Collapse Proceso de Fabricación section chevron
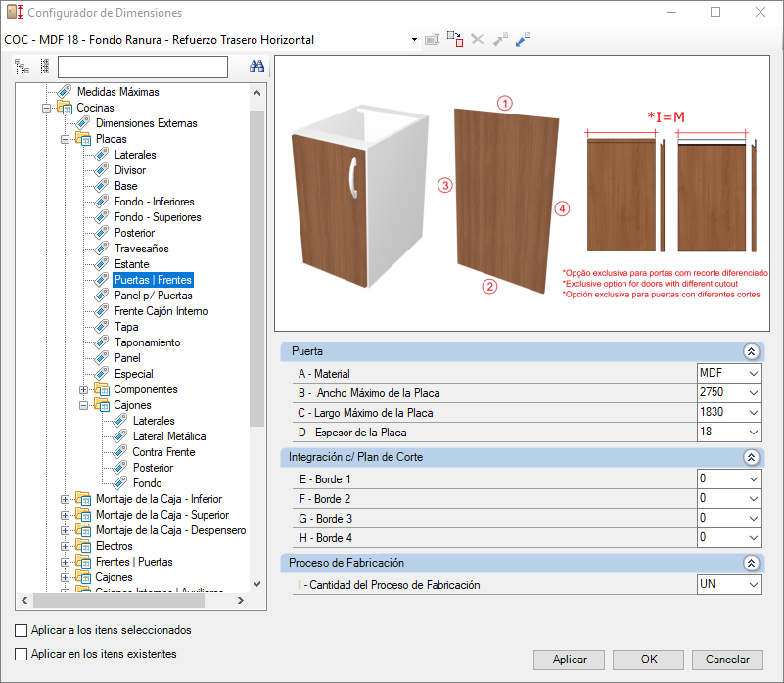This screenshot has height=683, width=784. pyautogui.click(x=751, y=563)
